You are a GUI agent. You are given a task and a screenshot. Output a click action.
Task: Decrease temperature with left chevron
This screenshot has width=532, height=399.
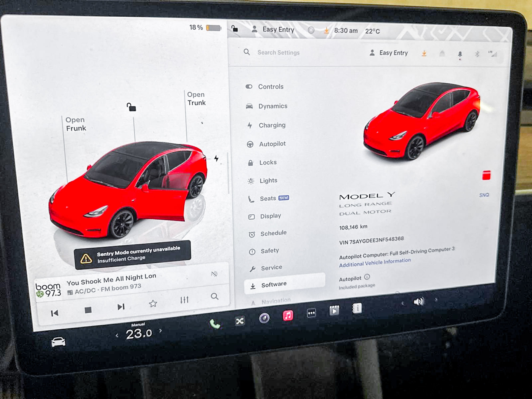117,335
